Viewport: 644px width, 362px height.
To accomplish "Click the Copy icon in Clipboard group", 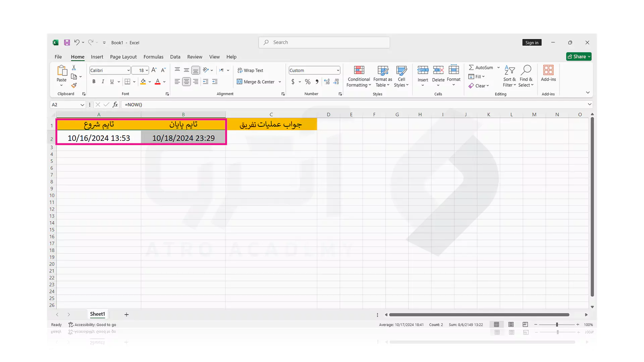I will (74, 77).
